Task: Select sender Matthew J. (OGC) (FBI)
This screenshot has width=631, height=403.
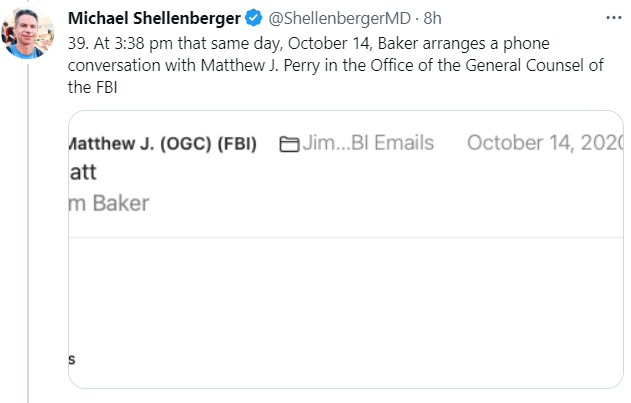Action: click(162, 143)
